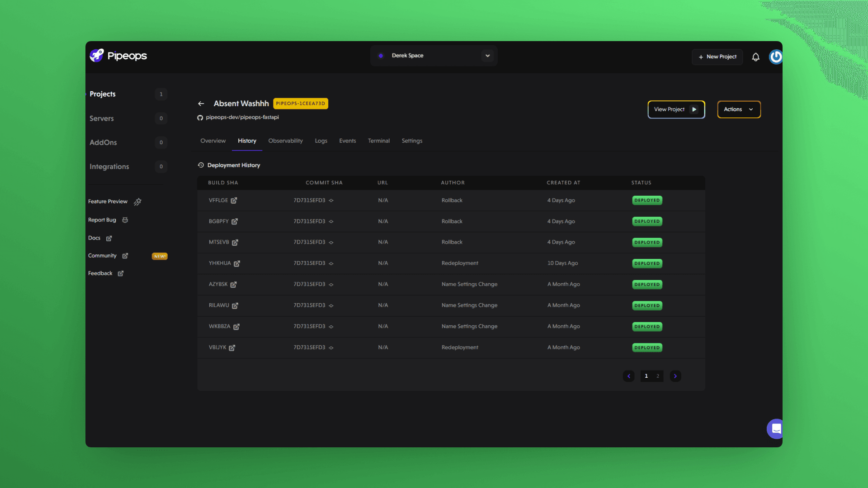Go to the Settings tab
This screenshot has height=488, width=868.
click(412, 141)
